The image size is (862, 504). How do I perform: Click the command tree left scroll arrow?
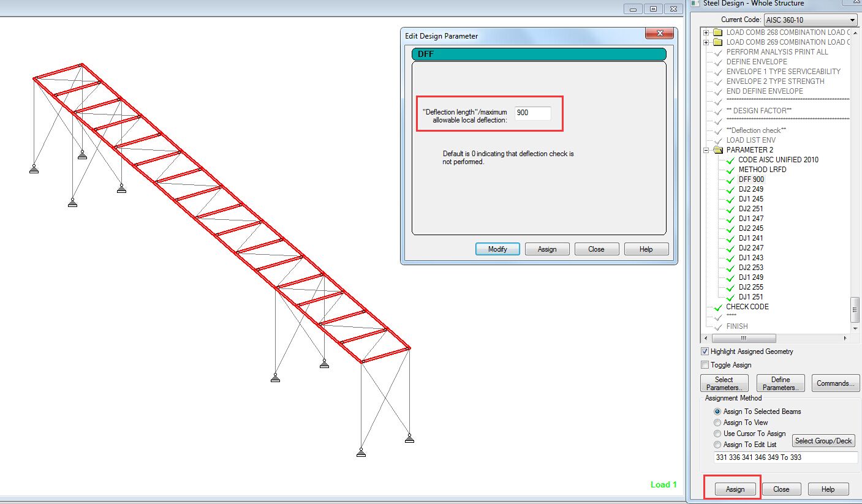coord(705,338)
